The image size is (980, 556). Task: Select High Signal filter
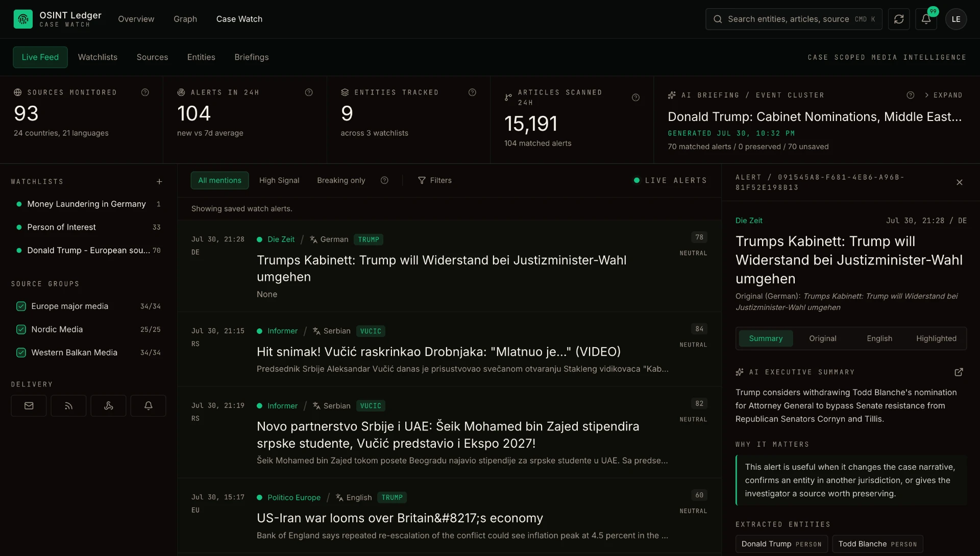pos(279,180)
